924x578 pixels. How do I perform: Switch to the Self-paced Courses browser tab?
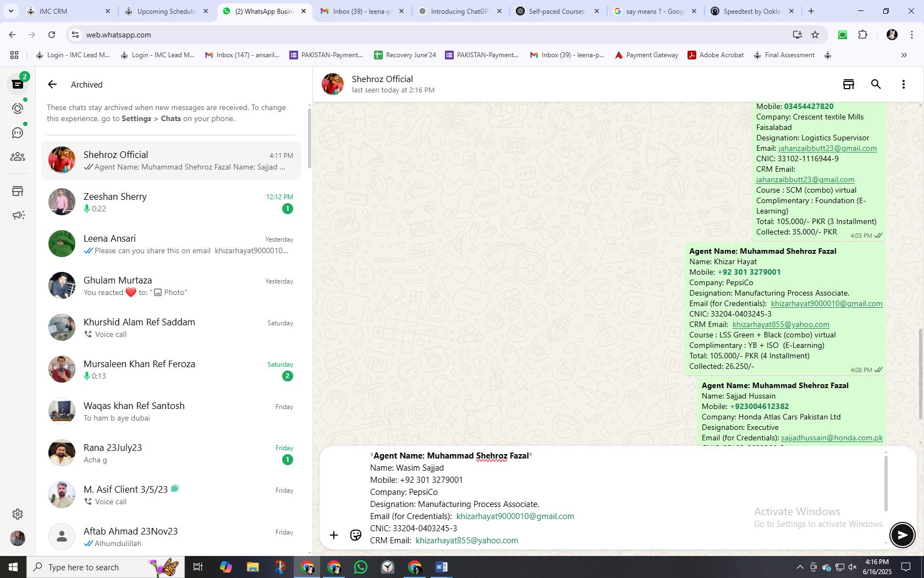(557, 11)
